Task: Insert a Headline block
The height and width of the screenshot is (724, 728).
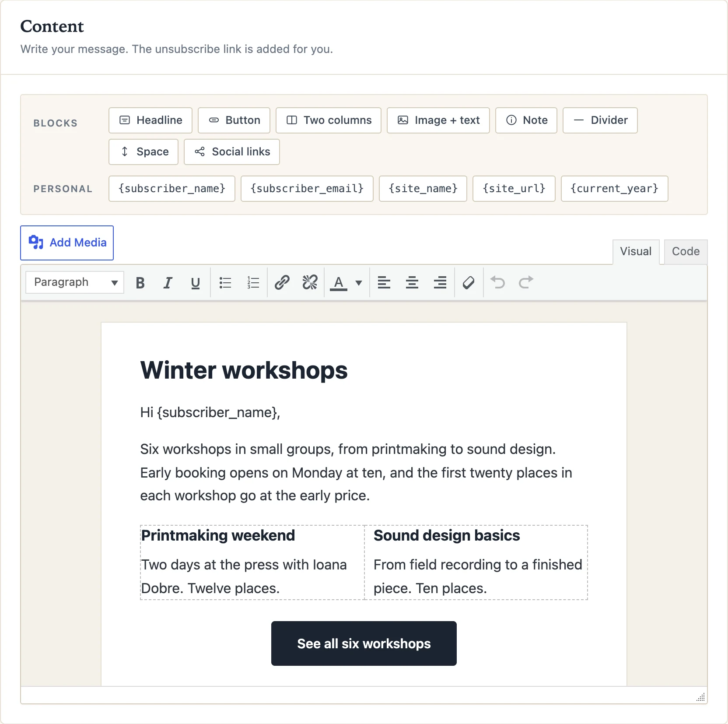Action: 150,120
